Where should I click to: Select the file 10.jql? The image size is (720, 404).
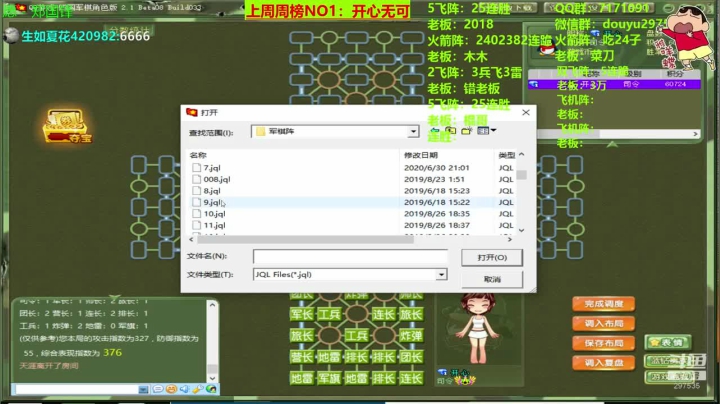[x=214, y=214]
